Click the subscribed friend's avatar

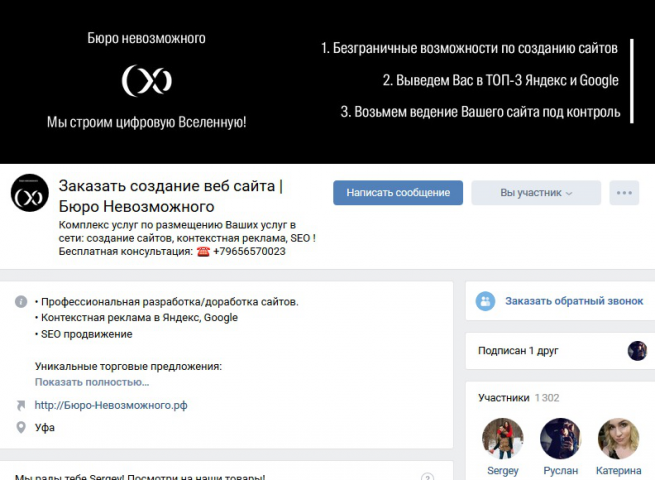(x=637, y=350)
